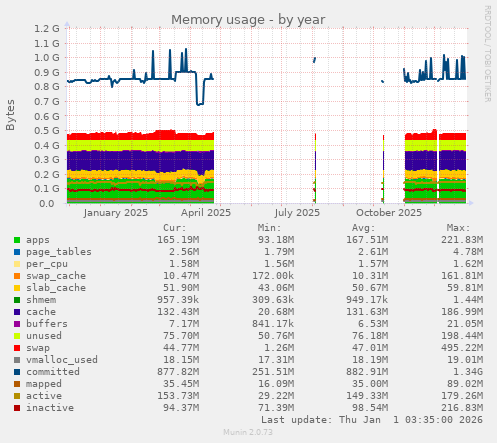Click the 'January 2025' axis label
497x443 pixels.
[x=116, y=213]
